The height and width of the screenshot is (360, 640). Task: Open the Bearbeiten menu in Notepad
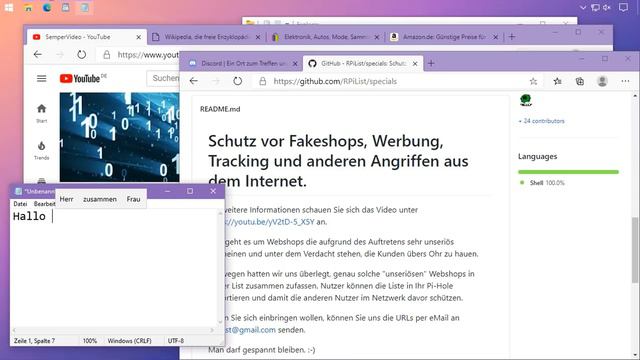pos(44,204)
